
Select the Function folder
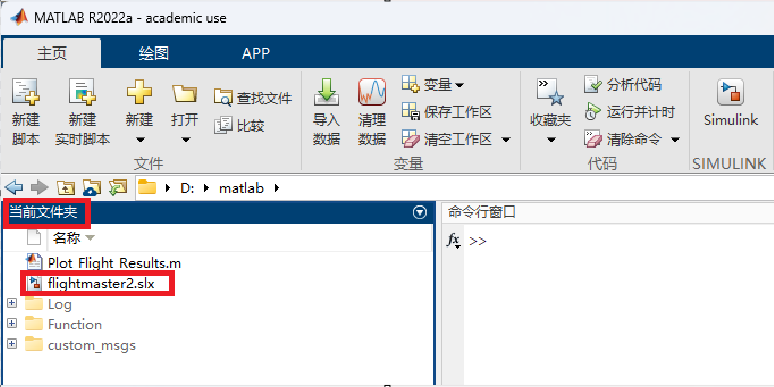pyautogui.click(x=75, y=324)
